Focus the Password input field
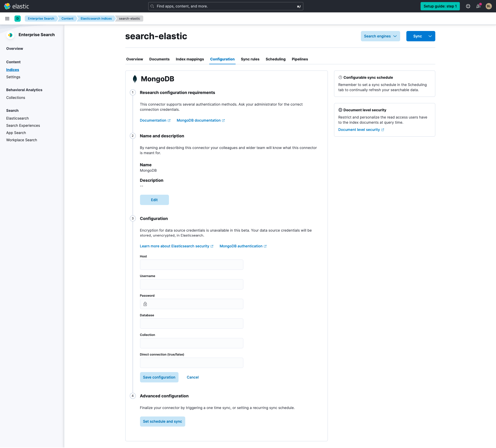The height and width of the screenshot is (448, 496). [x=192, y=304]
